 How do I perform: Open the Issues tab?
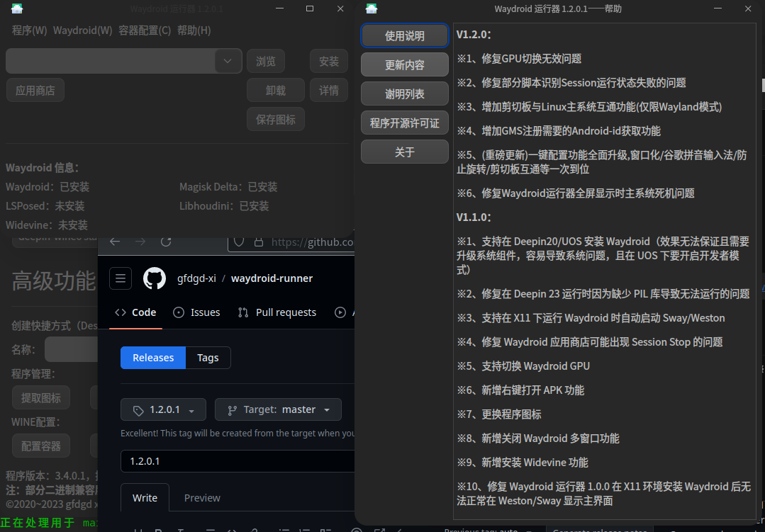point(196,312)
